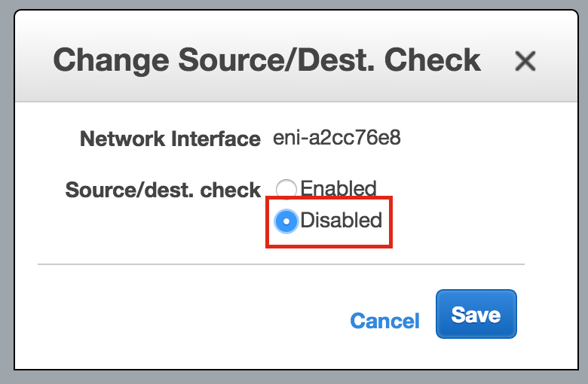The width and height of the screenshot is (588, 384).
Task: Click the Enabled option label text
Action: 338,188
